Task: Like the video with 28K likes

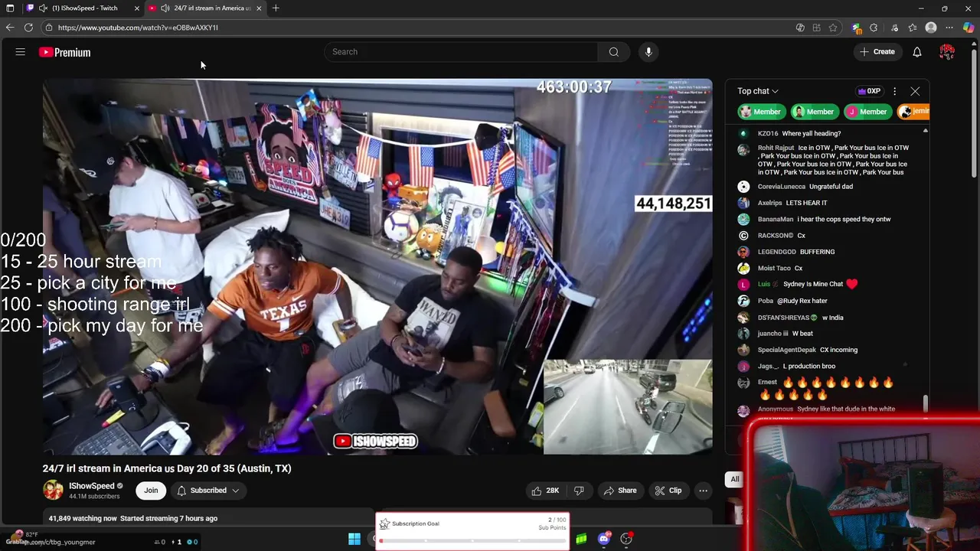Action: 546,491
